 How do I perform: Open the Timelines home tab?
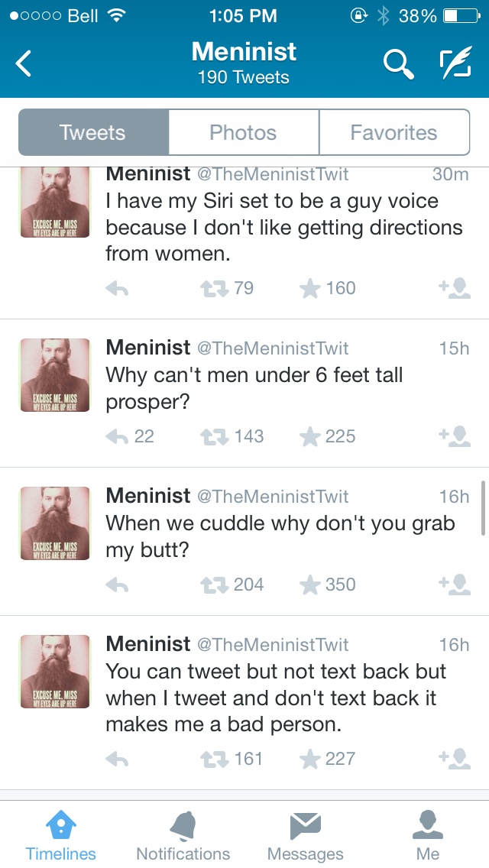coord(61,835)
